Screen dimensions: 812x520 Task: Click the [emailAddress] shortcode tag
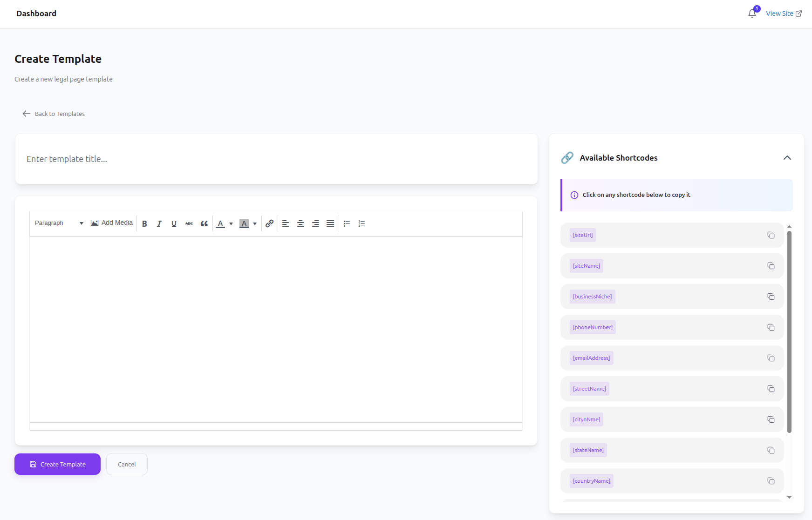pos(592,358)
